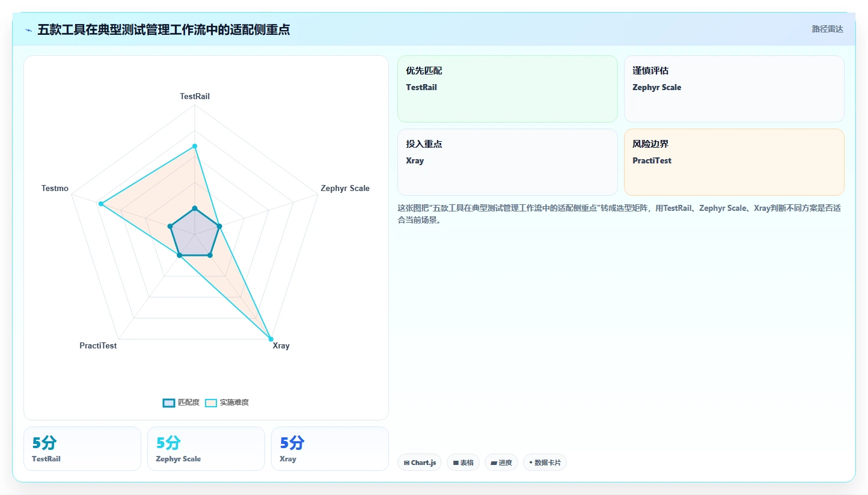Select the 匹配度 data point on Xray axis

pyautogui.click(x=209, y=255)
